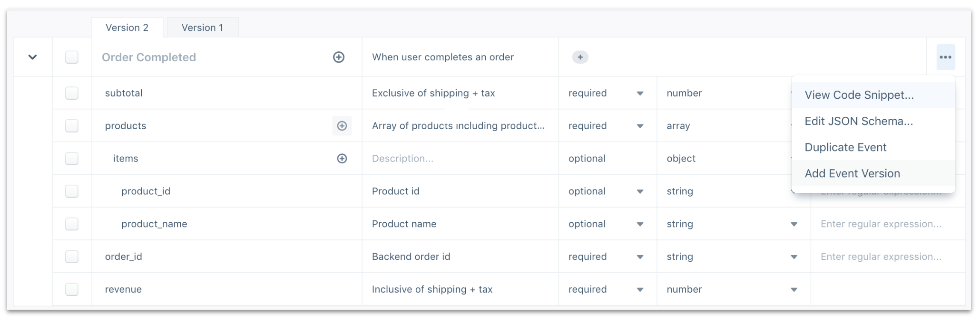The height and width of the screenshot is (323, 980).
Task: Click the small plus tag pill
Action: point(579,57)
